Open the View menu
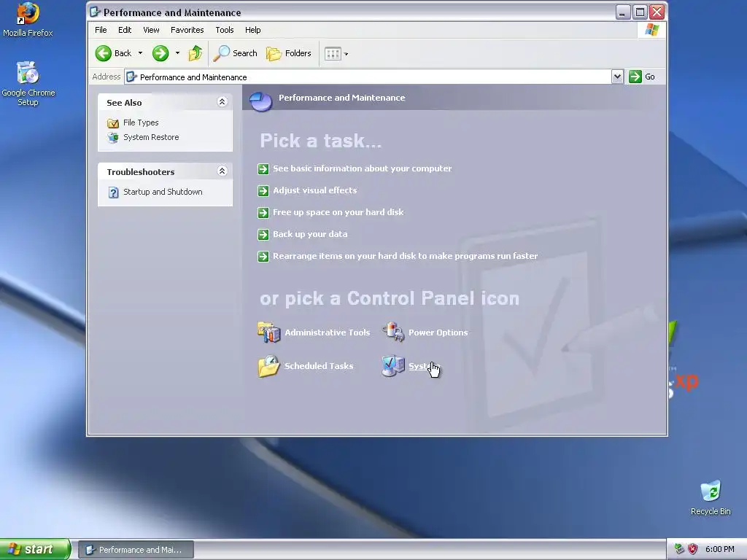Image resolution: width=747 pixels, height=560 pixels. [151, 30]
